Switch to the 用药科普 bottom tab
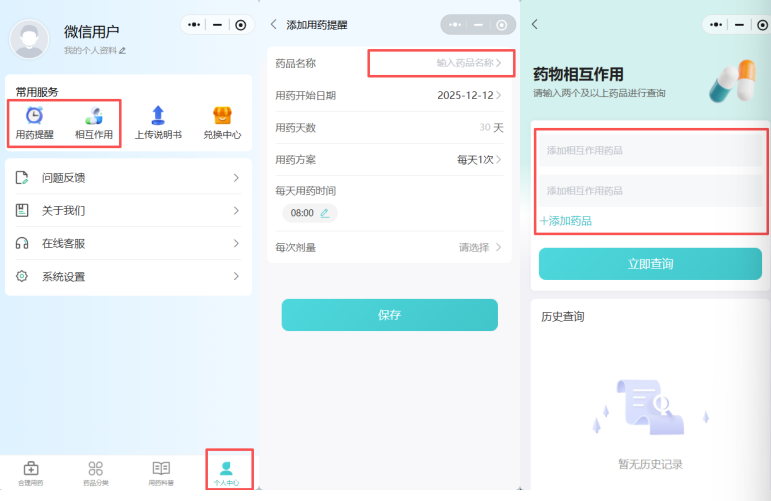 (x=161, y=473)
